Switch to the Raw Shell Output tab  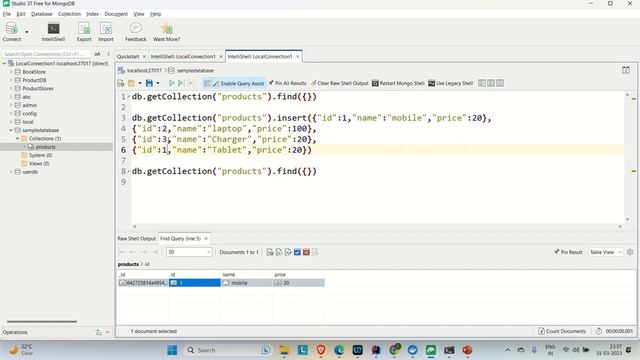[137, 239]
